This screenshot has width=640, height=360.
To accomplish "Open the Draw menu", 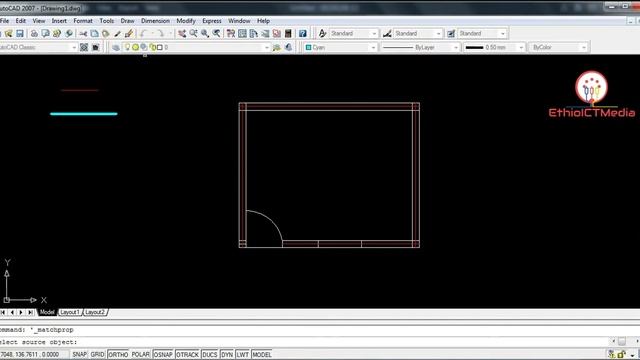I will coord(127,20).
